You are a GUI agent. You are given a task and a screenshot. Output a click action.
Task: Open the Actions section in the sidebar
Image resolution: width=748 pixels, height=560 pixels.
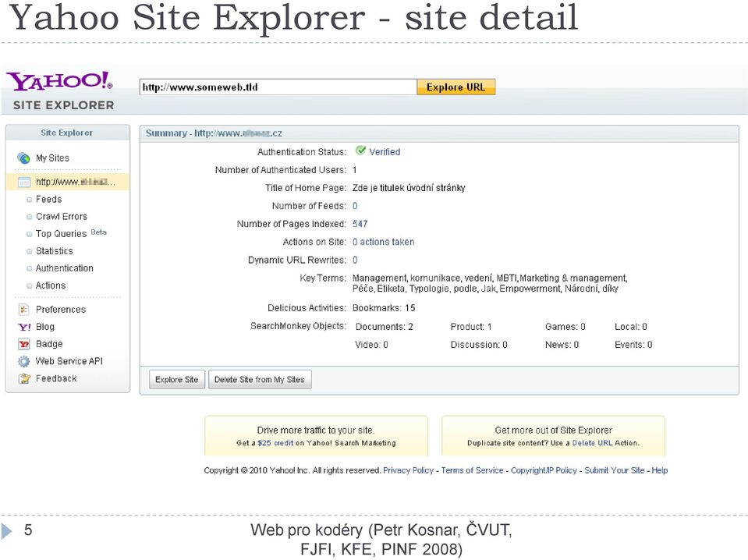(x=51, y=285)
